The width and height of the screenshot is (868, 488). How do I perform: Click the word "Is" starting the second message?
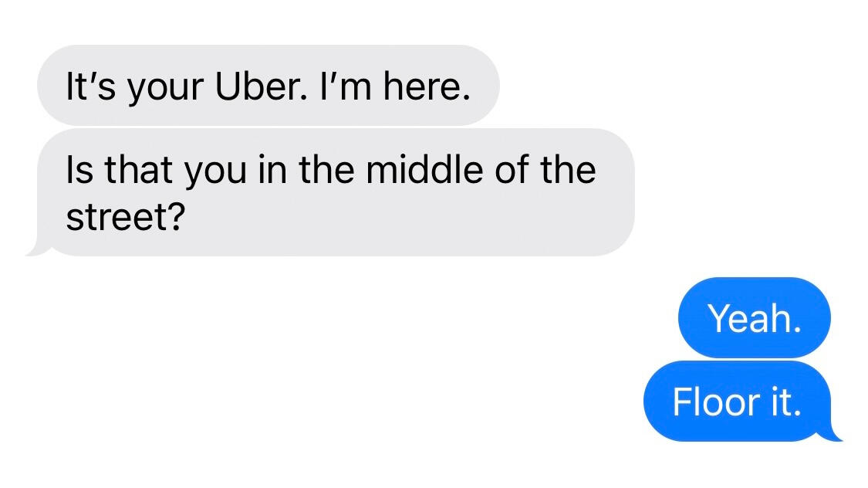click(x=78, y=169)
